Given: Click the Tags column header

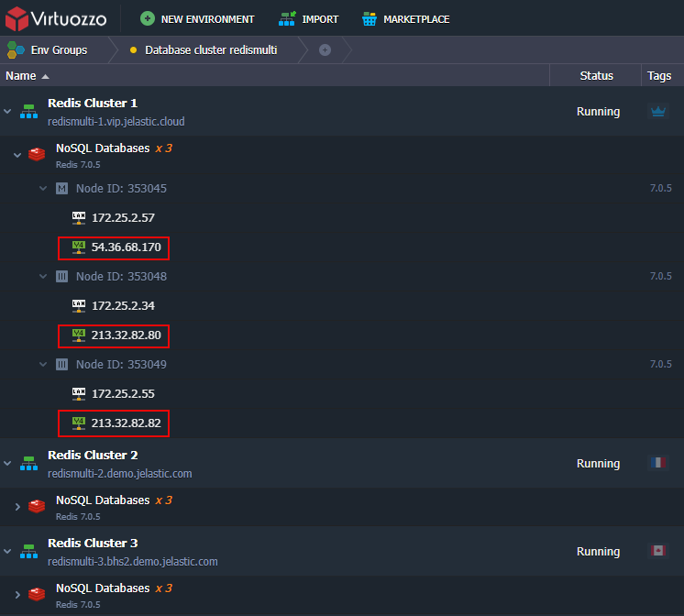Looking at the screenshot, I should pyautogui.click(x=659, y=76).
